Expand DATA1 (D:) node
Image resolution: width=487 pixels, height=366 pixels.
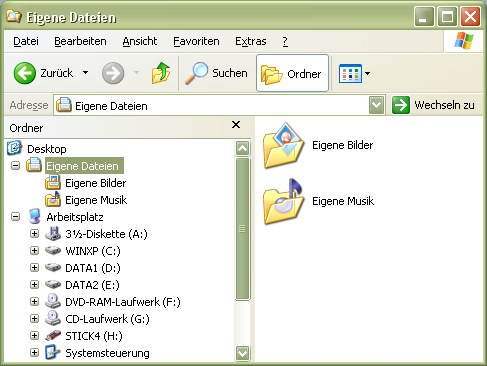(34, 268)
